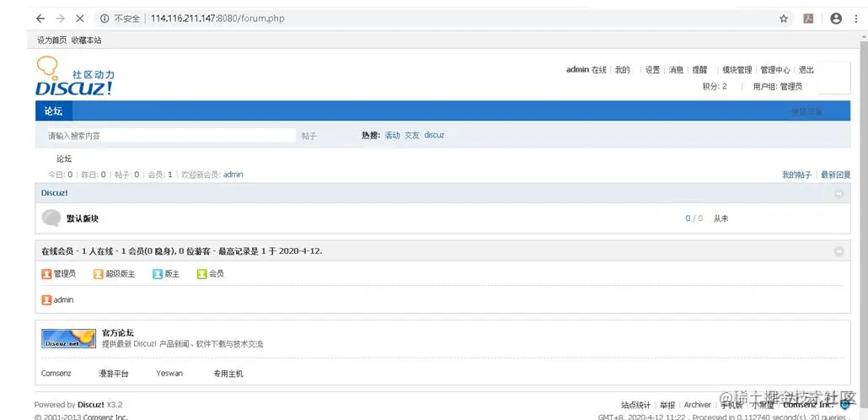
Task: Click the 漫游平台 friend link
Action: coord(114,374)
